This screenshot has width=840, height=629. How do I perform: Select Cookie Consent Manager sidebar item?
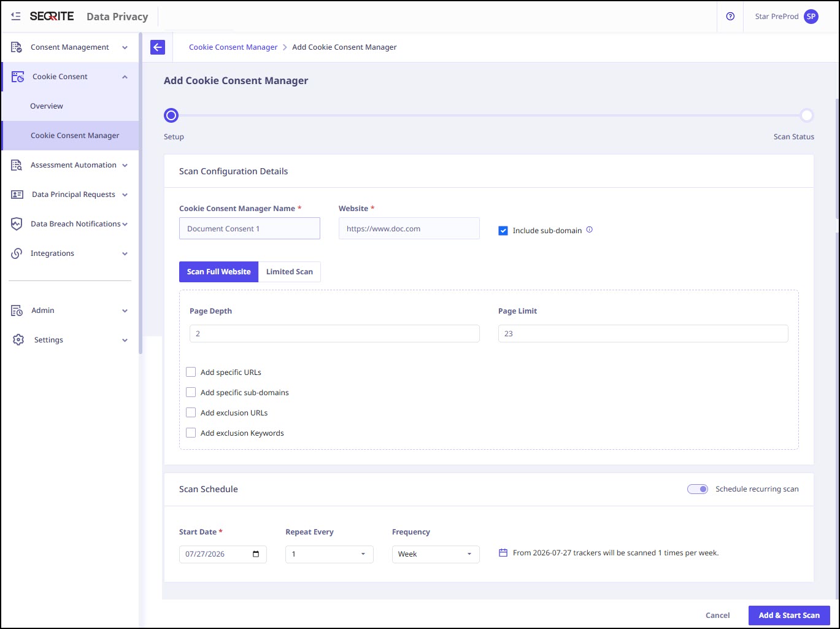coord(70,136)
